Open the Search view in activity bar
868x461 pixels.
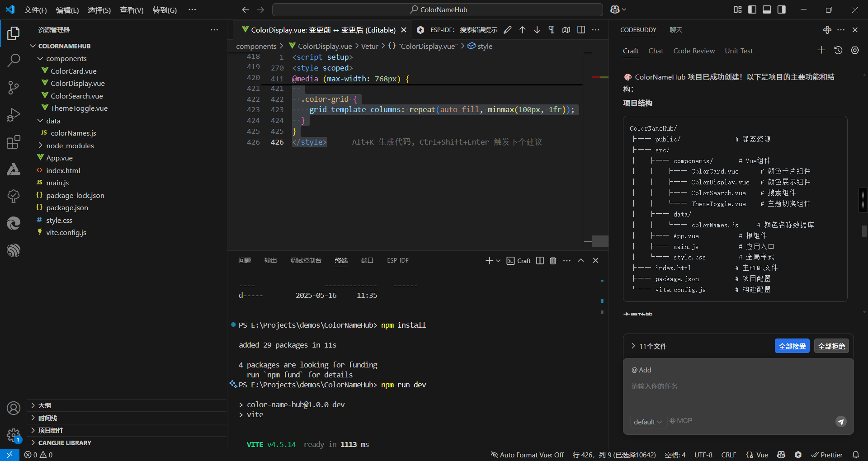pos(14,60)
